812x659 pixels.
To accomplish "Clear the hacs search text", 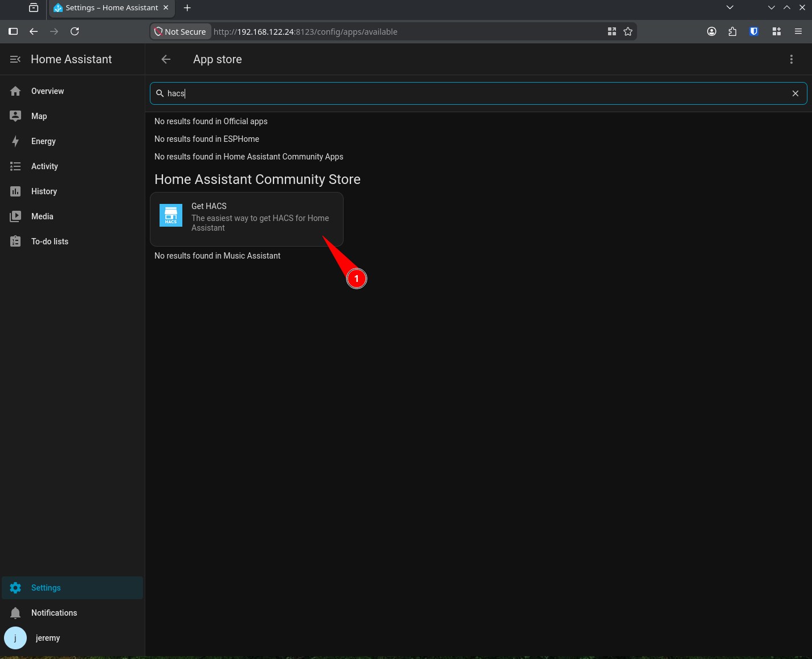I will pos(795,93).
